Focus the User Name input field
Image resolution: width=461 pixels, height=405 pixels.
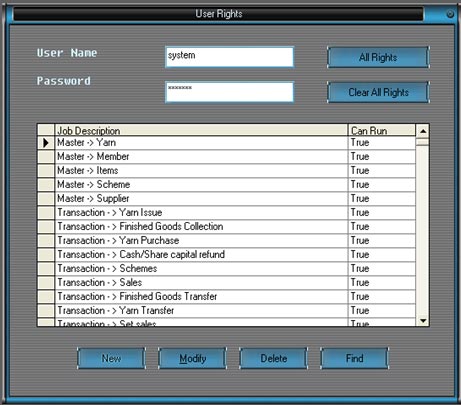[x=230, y=57]
